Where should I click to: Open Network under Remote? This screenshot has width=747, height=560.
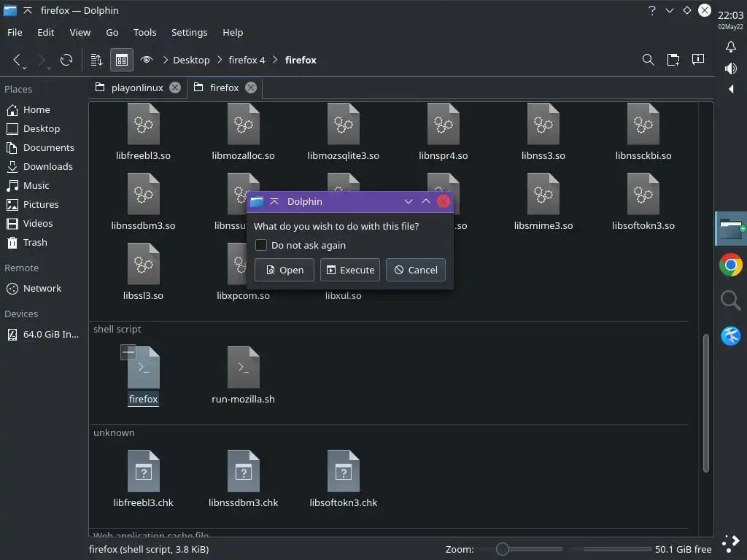coord(43,288)
